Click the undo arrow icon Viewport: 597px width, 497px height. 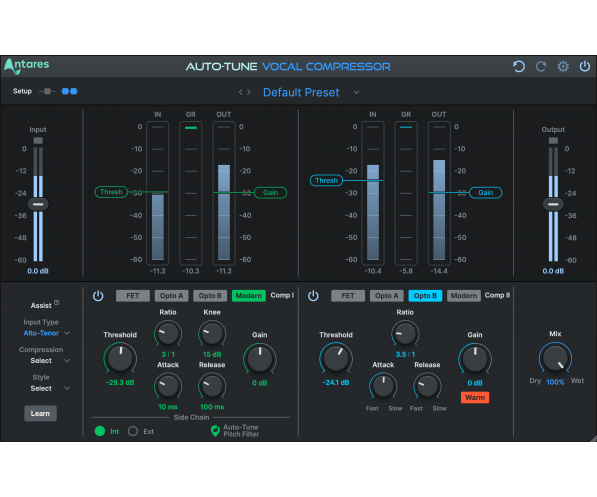pos(519,67)
